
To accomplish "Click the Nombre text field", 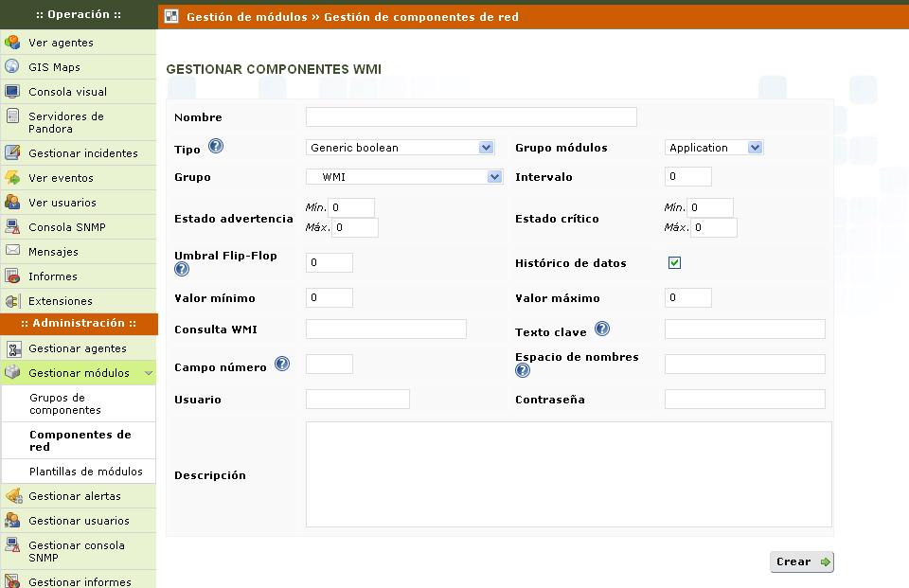I will tap(471, 117).
